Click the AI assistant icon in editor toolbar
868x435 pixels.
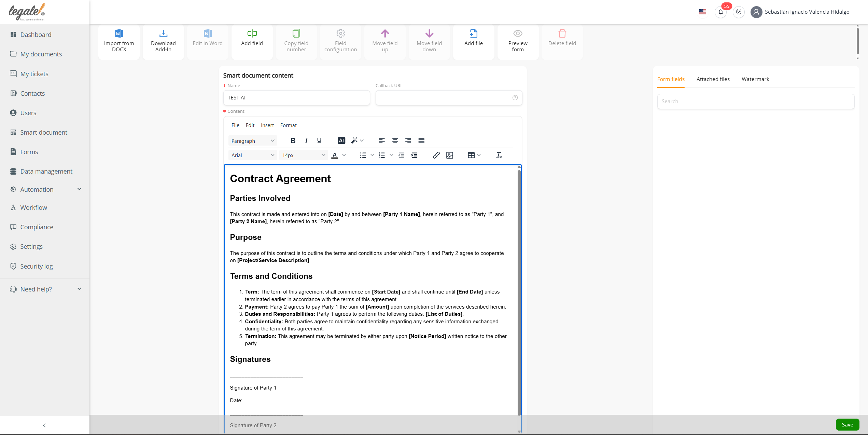pos(341,140)
